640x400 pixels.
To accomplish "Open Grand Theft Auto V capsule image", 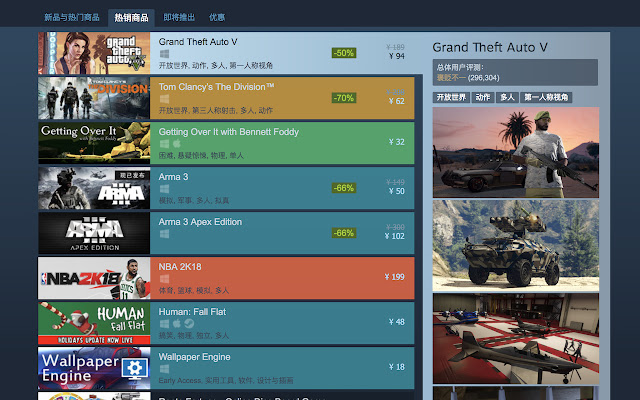I will [x=94, y=53].
